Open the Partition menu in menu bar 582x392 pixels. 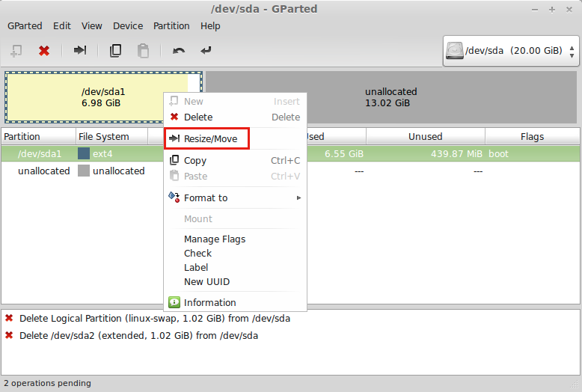click(171, 25)
